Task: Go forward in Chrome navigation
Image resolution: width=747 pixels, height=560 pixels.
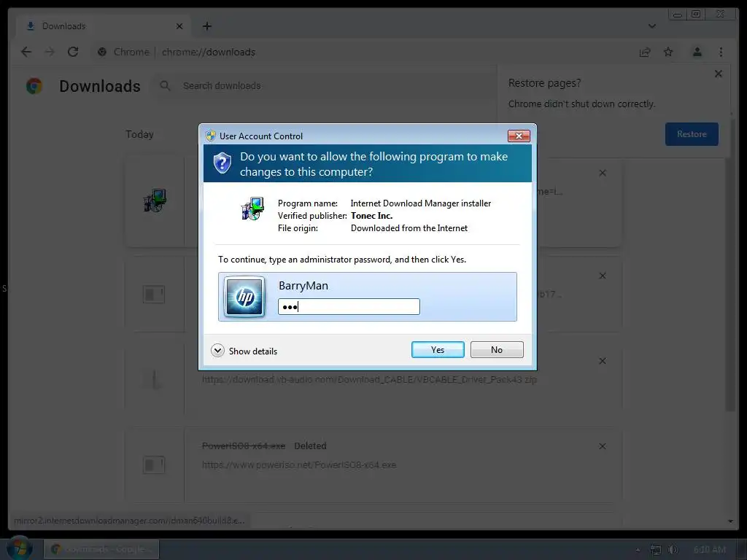Action: click(50, 52)
